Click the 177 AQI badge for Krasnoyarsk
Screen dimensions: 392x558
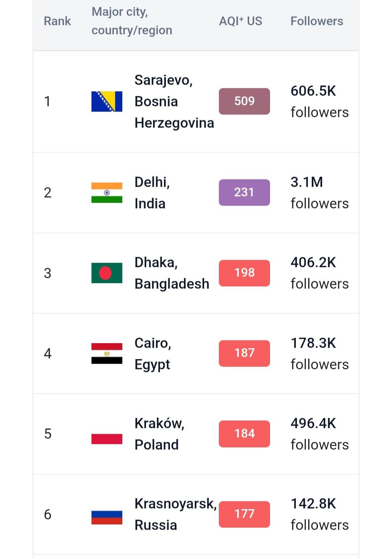[x=244, y=514]
